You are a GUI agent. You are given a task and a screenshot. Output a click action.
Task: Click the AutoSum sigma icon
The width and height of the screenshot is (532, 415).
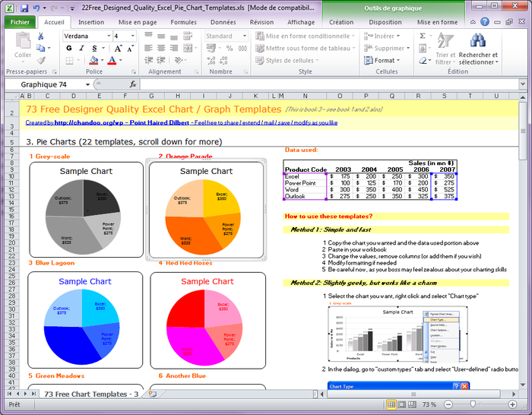(x=423, y=36)
